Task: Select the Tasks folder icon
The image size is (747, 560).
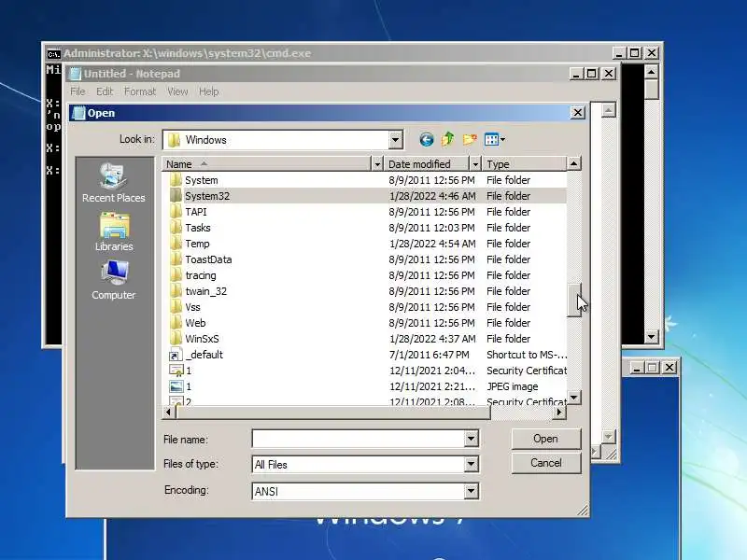Action: [176, 228]
